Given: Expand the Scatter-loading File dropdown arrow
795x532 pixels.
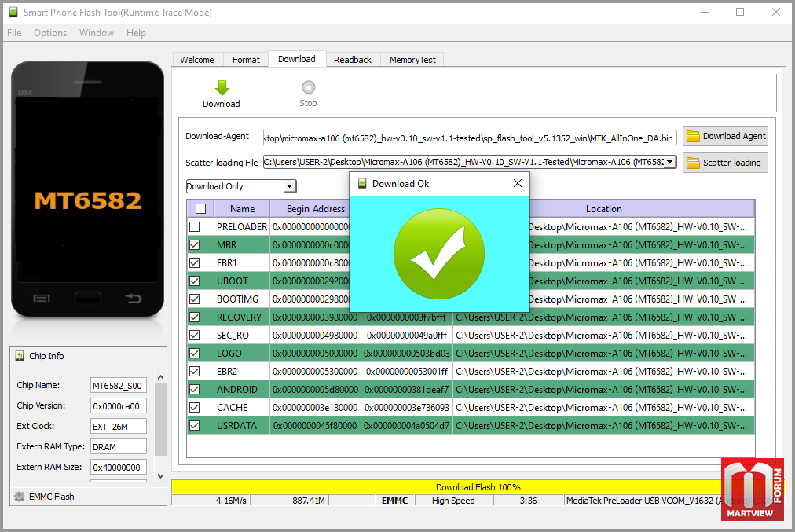Looking at the screenshot, I should 670,162.
